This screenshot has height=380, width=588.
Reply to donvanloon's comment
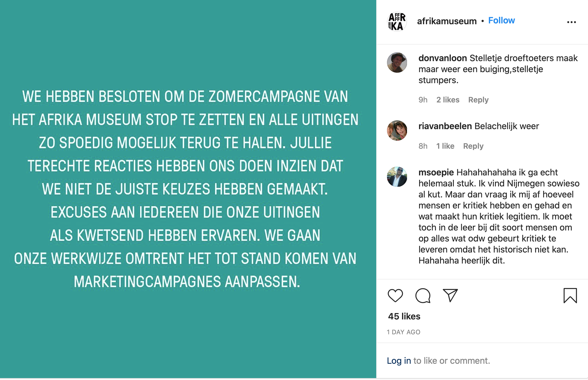[478, 100]
